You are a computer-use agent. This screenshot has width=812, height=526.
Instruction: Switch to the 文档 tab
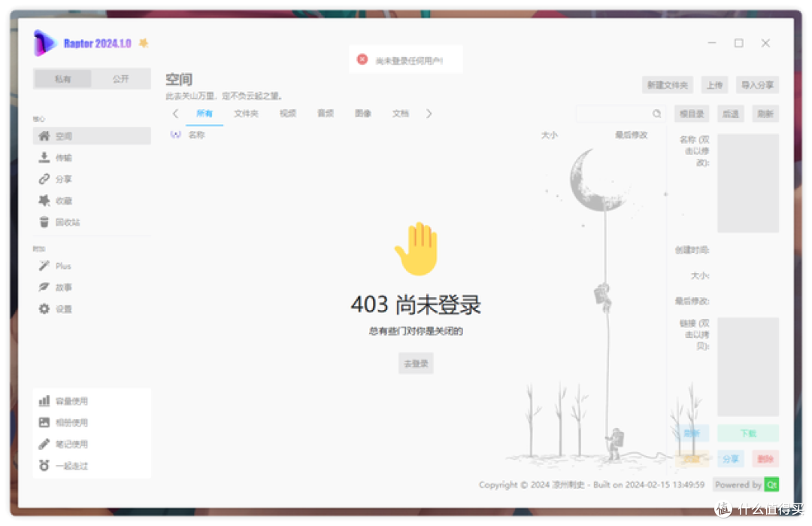click(400, 114)
